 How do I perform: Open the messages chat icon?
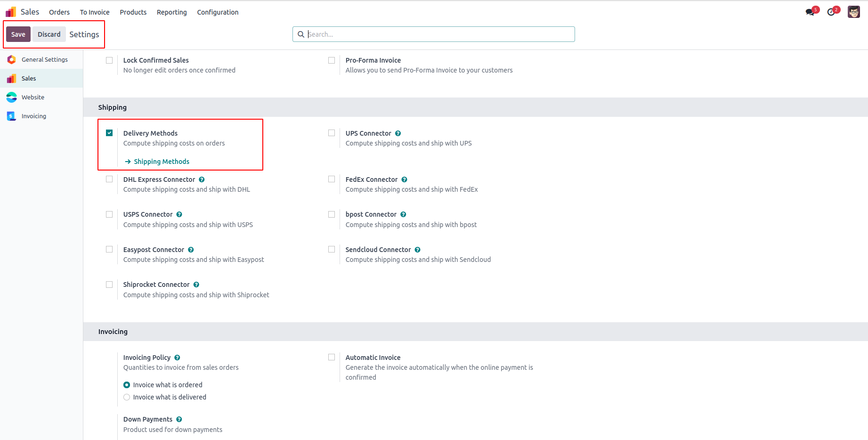tap(810, 12)
